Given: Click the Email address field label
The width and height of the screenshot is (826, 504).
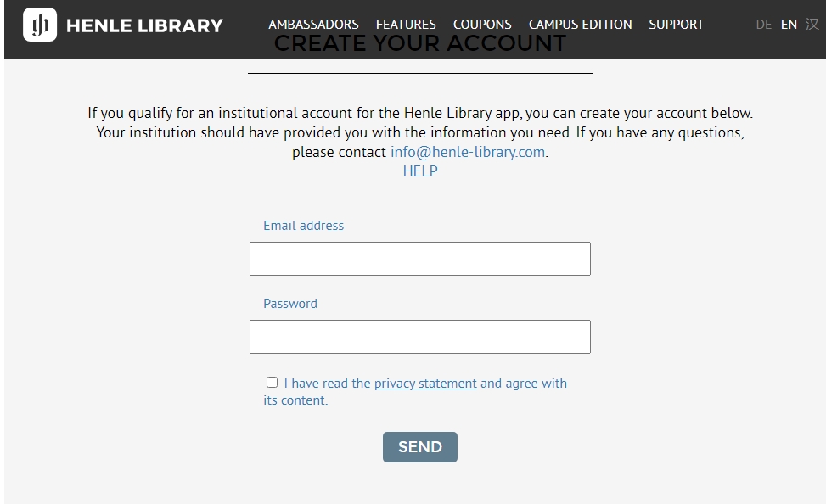Looking at the screenshot, I should (x=303, y=226).
